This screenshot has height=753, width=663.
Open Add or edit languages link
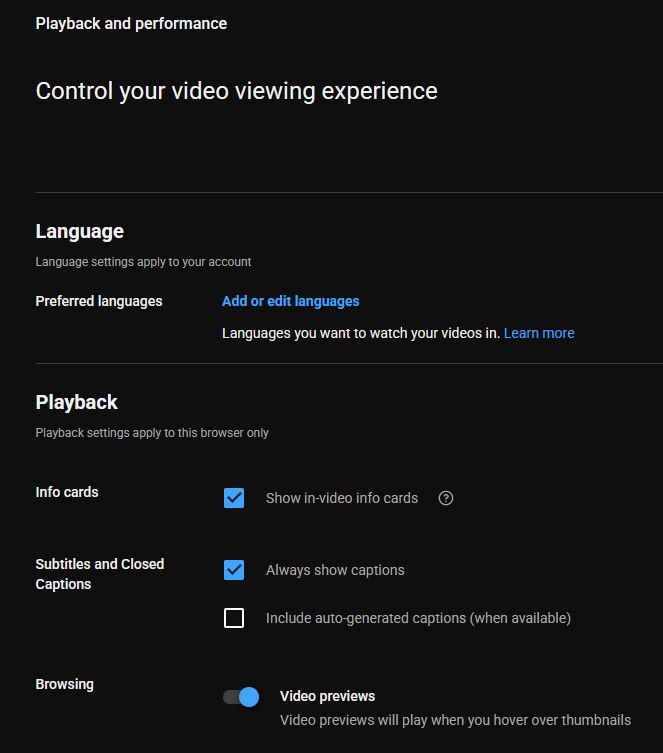tap(290, 301)
